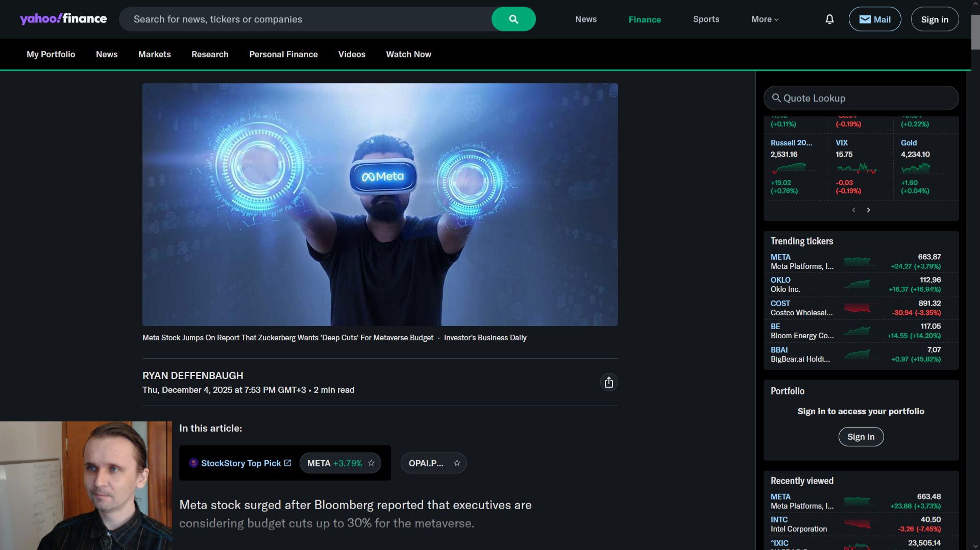Click the META +3.79% ticker chip
Image resolution: width=980 pixels, height=550 pixels.
click(340, 463)
